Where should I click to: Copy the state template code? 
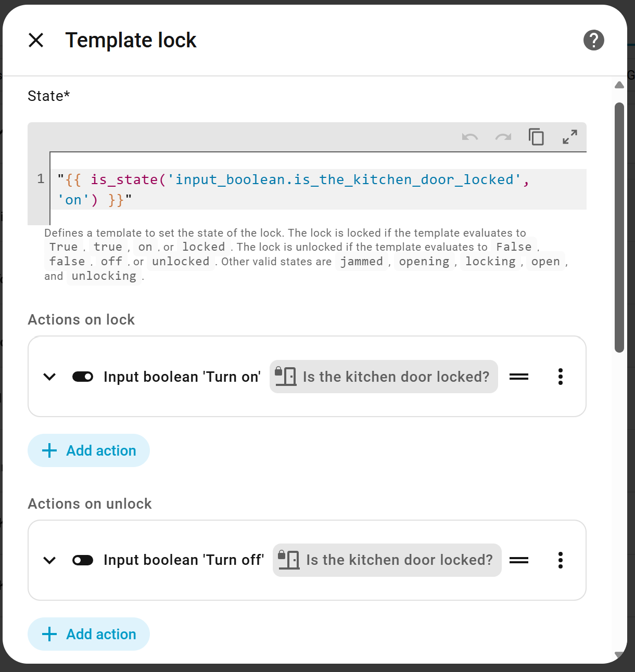click(x=536, y=137)
